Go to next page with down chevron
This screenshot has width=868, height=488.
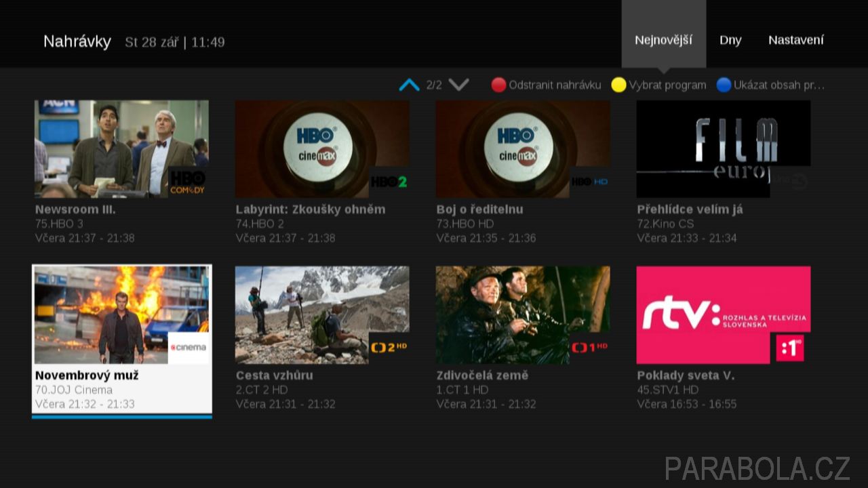(459, 85)
